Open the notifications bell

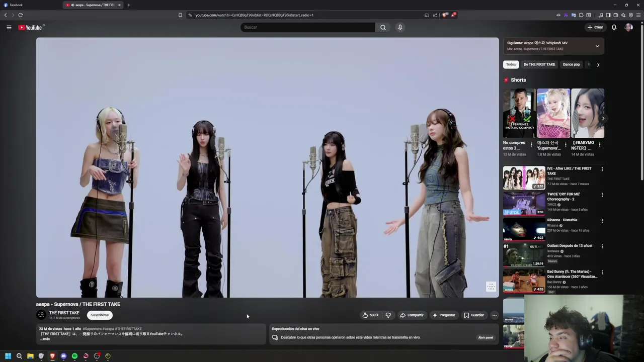[614, 27]
